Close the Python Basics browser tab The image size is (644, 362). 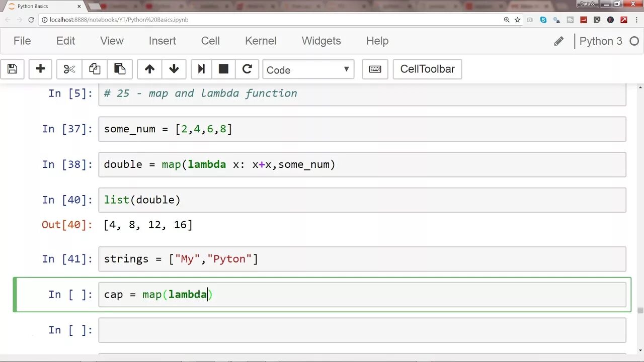(x=79, y=6)
